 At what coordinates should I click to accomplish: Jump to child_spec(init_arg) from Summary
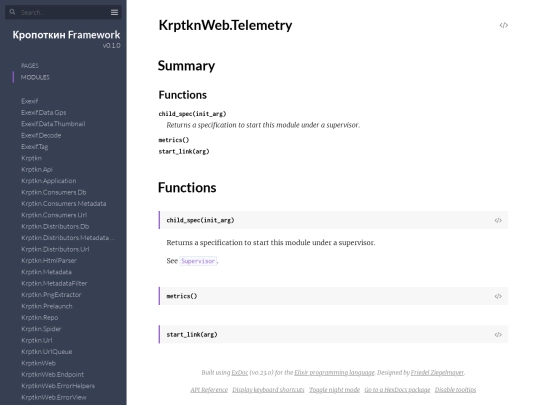tap(192, 114)
